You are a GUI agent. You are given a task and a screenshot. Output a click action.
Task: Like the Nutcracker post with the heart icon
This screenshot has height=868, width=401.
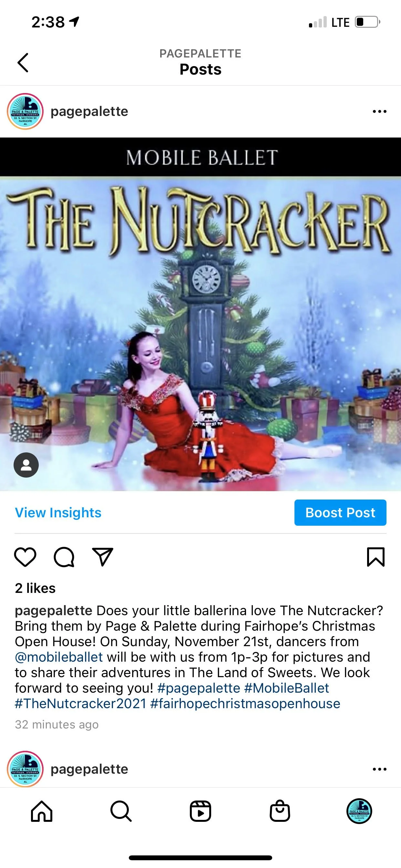[x=25, y=557]
